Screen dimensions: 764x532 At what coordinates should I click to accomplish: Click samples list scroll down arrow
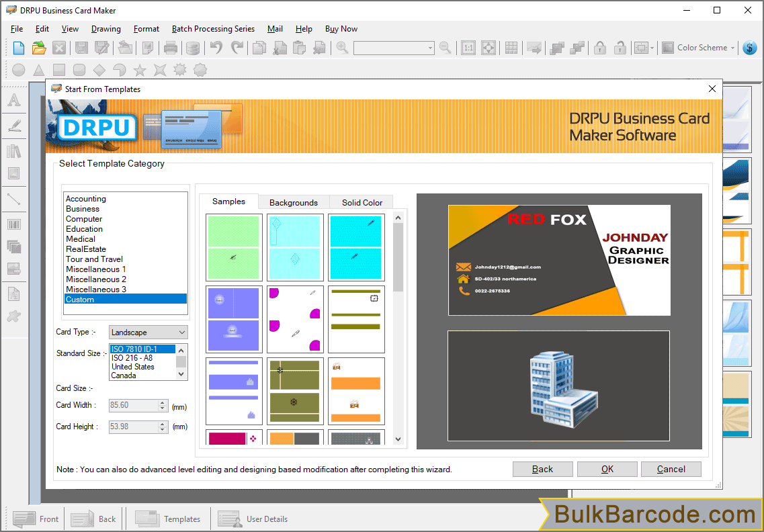398,439
